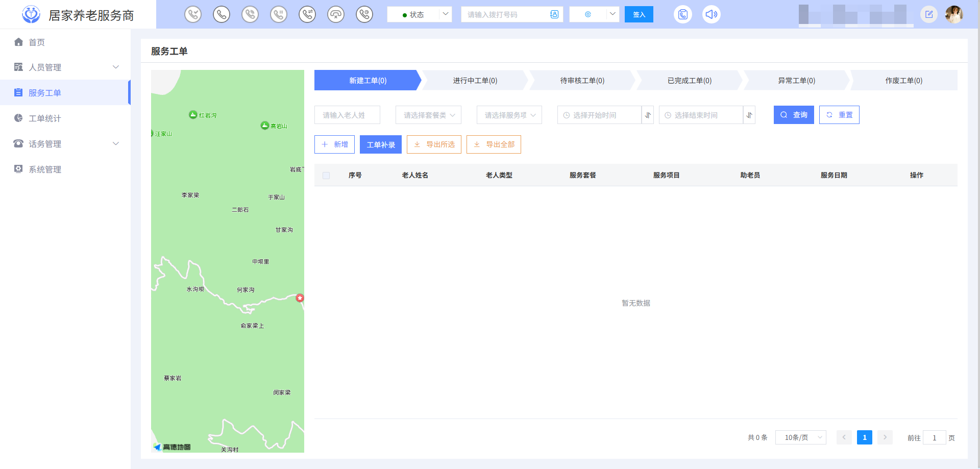Expand 人员管理 sidebar menu
This screenshot has width=980, height=469.
[65, 67]
